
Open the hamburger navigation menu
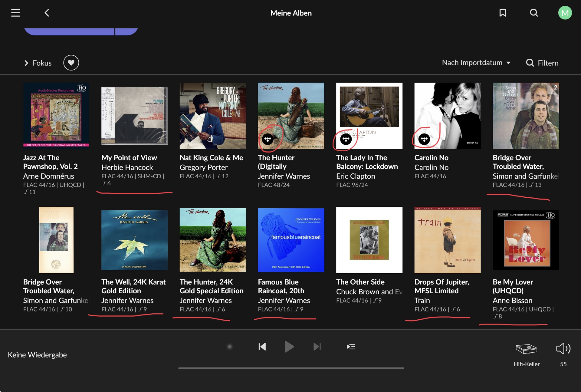(15, 13)
